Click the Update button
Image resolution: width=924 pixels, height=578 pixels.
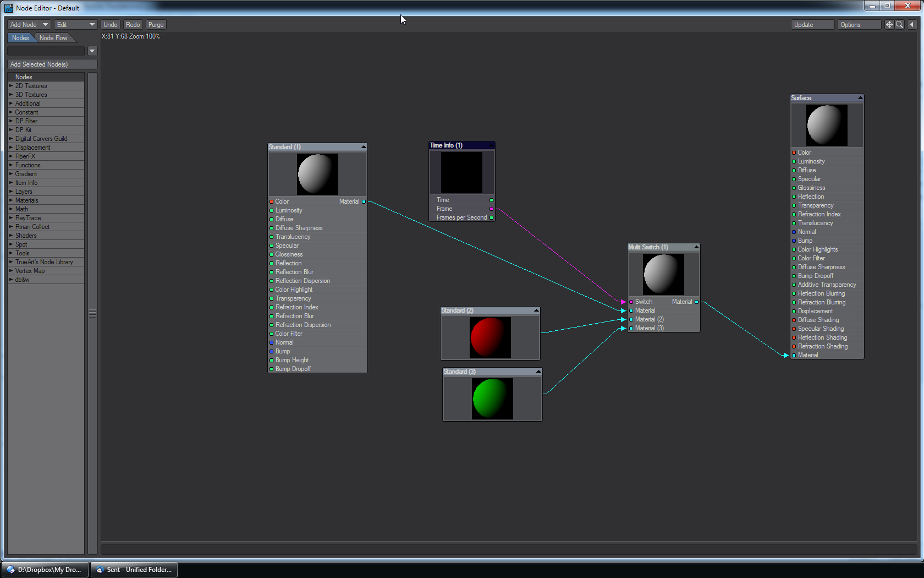click(x=812, y=25)
